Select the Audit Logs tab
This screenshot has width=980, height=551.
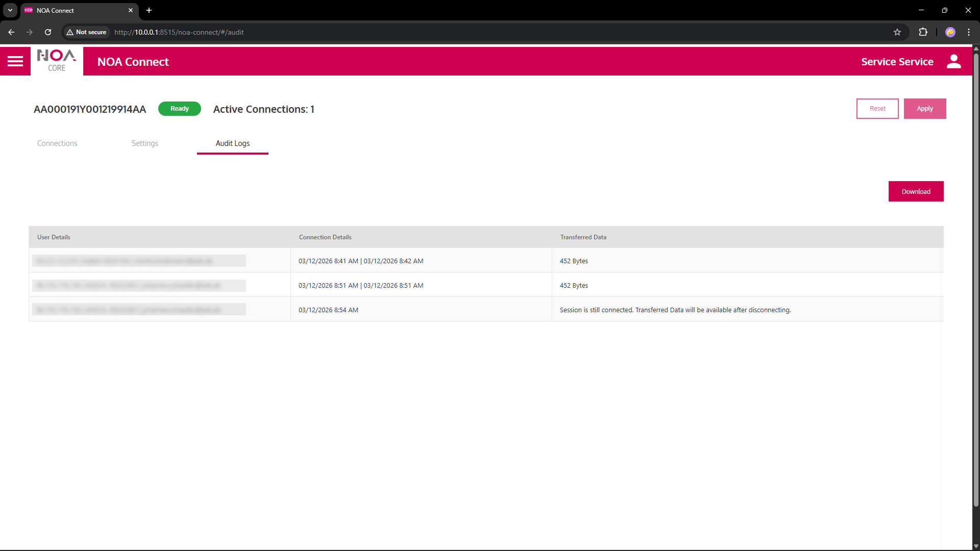click(x=233, y=143)
